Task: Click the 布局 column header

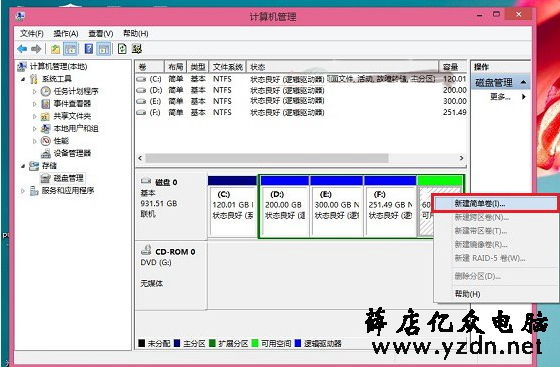Action: point(175,67)
